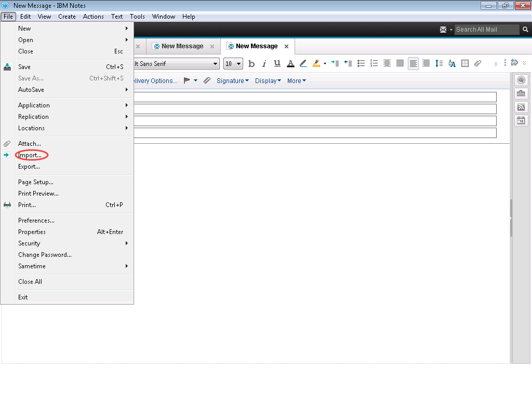Click the Delivery Options button
Viewport: 532px width, 398px height.
tap(155, 81)
